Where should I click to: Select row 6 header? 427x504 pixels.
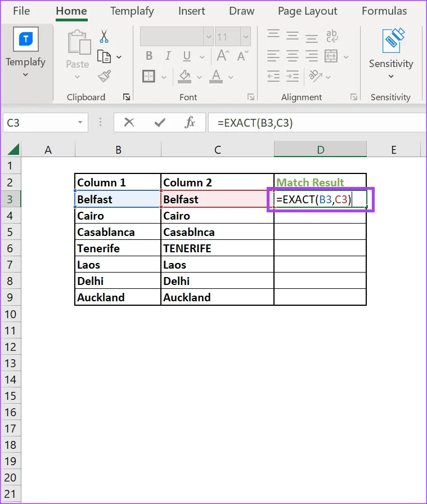pos(10,248)
